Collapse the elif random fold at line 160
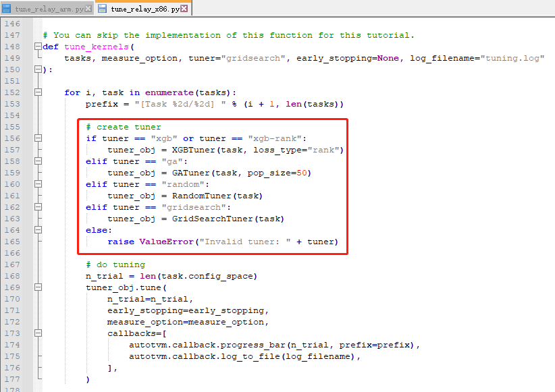 (38, 184)
